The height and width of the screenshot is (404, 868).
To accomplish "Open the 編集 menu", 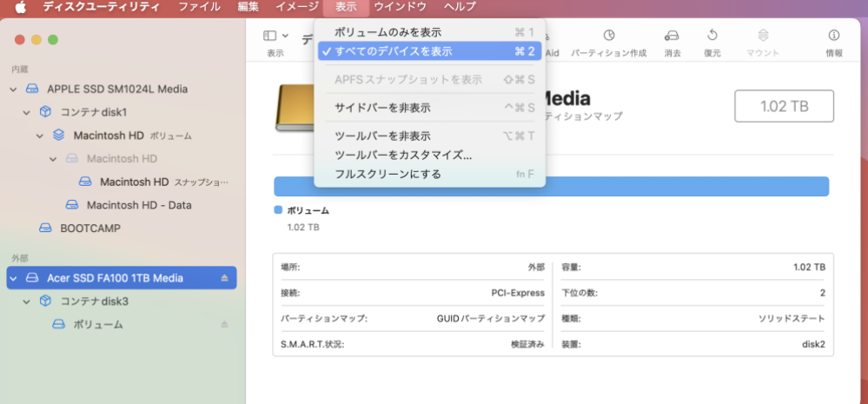I will point(248,7).
